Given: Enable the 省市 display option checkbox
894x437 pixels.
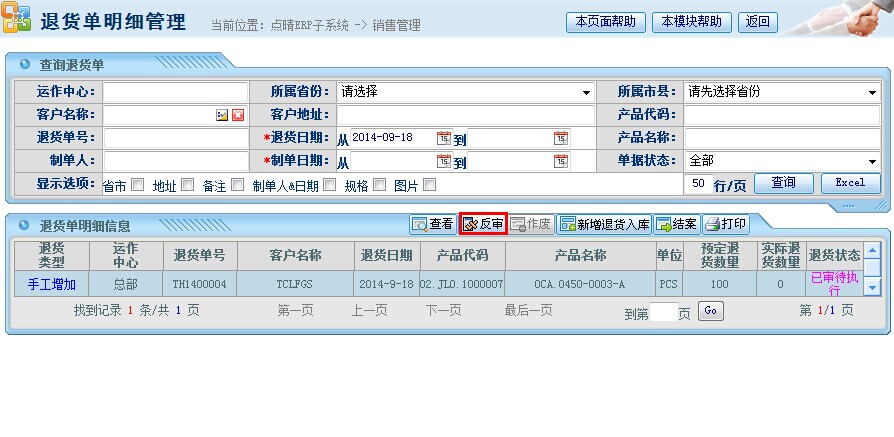Looking at the screenshot, I should (x=135, y=185).
